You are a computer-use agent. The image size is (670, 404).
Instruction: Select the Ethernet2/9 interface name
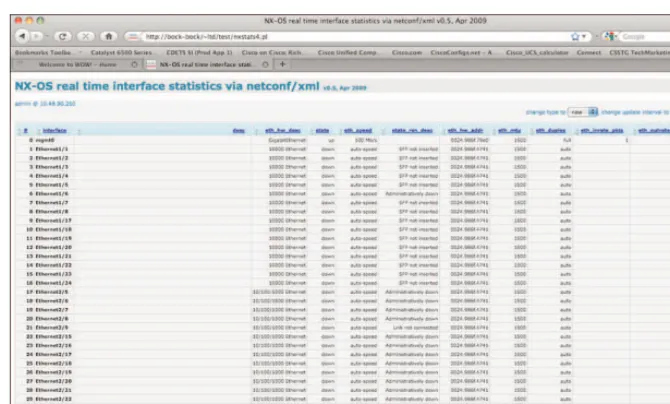[x=52, y=327]
